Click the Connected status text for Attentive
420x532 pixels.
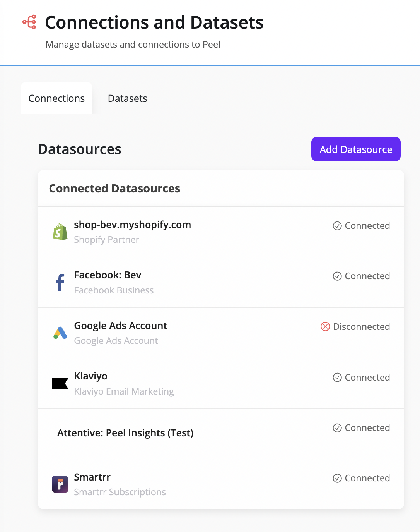tap(367, 428)
